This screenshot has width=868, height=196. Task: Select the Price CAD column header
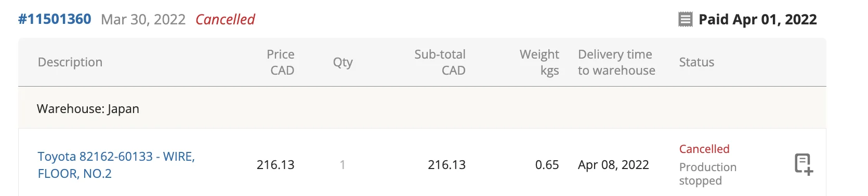pos(281,62)
